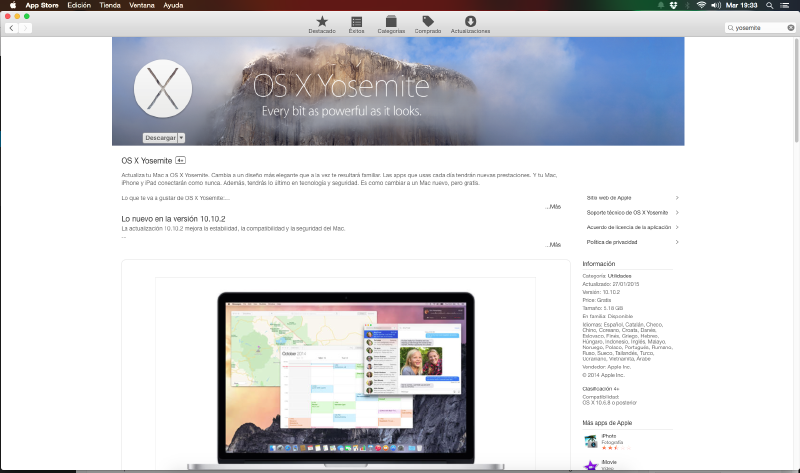Click the Más apps de Apple heading

click(x=607, y=423)
